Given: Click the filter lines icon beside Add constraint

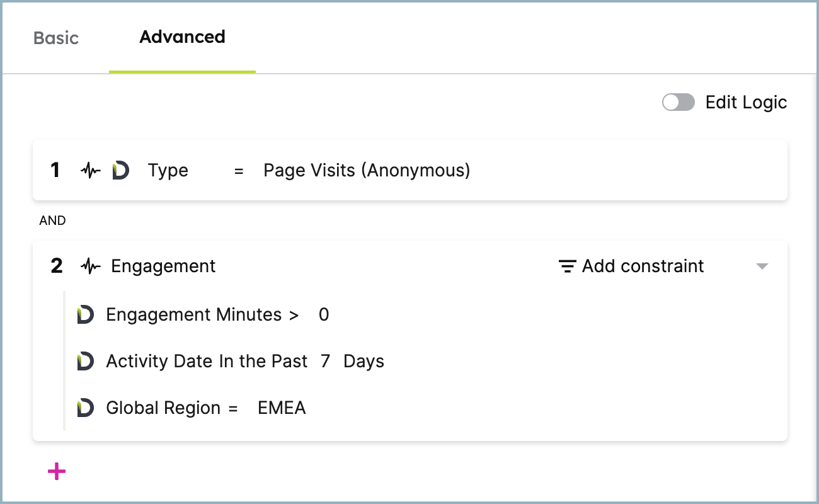Looking at the screenshot, I should coord(568,266).
